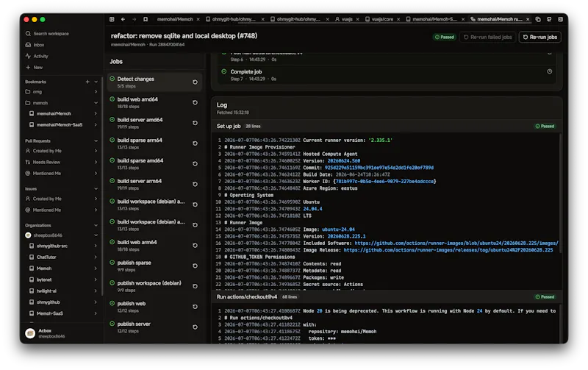Re-run the publish web job

click(195, 307)
